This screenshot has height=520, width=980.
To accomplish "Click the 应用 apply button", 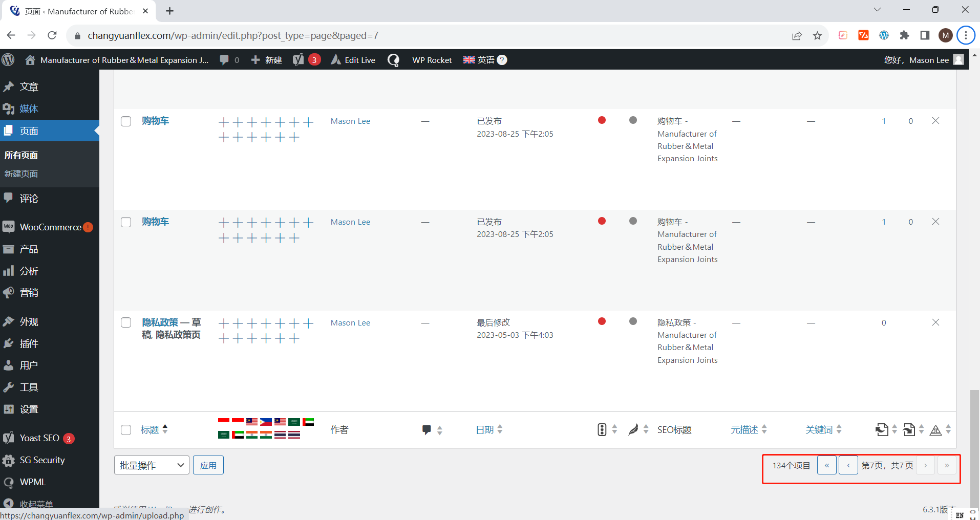I will click(x=208, y=465).
